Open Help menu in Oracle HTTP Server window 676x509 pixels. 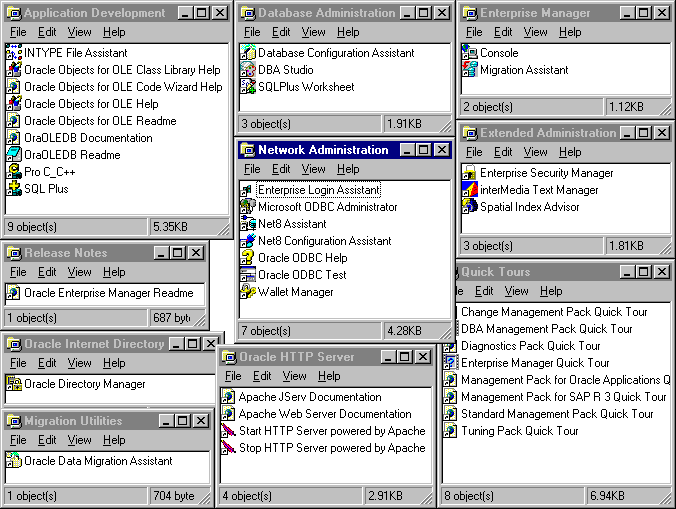[x=329, y=376]
